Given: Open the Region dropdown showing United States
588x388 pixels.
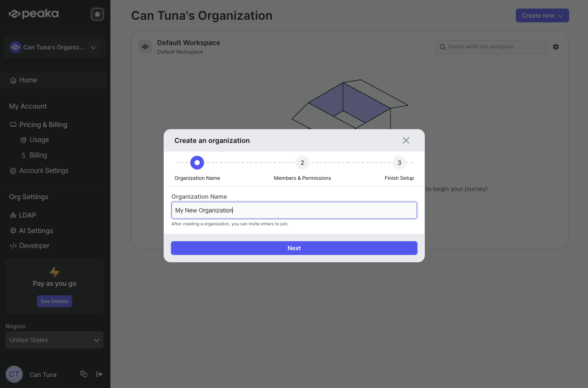Looking at the screenshot, I should [54, 340].
